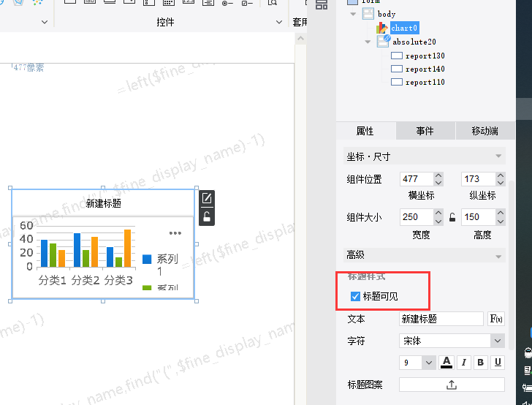Increase the 纵坐标 value with up arrow
Image resolution: width=532 pixels, height=405 pixels.
(x=501, y=175)
